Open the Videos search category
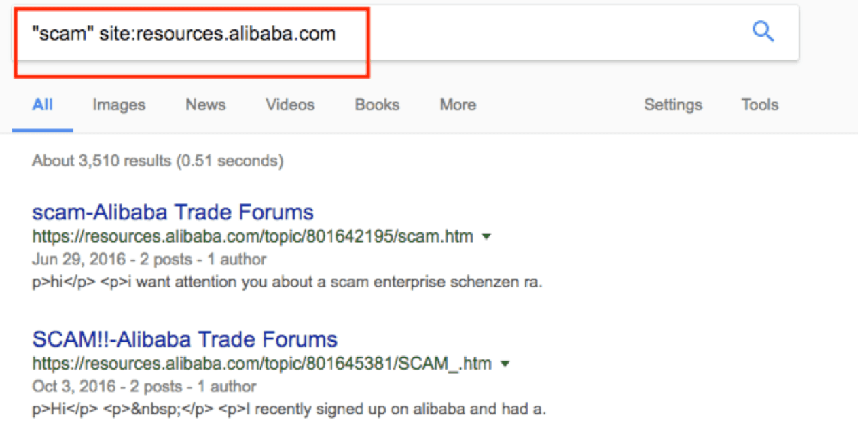 point(289,105)
